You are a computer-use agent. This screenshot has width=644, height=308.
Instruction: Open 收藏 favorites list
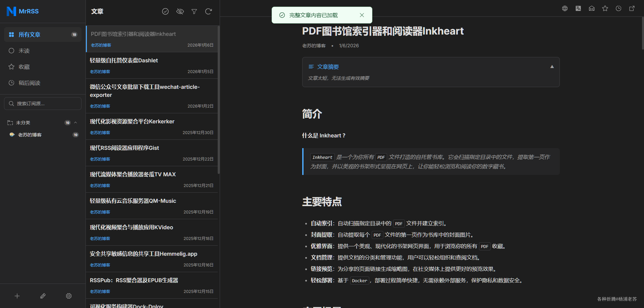tap(43, 67)
